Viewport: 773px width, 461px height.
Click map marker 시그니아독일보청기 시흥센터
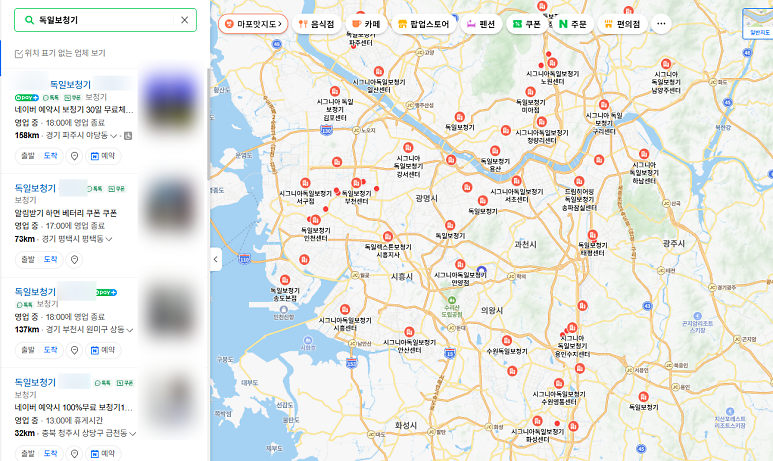point(345,310)
